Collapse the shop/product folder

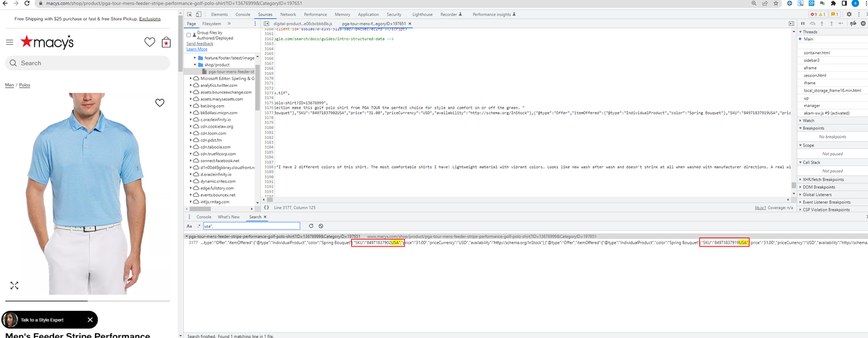pyautogui.click(x=194, y=64)
